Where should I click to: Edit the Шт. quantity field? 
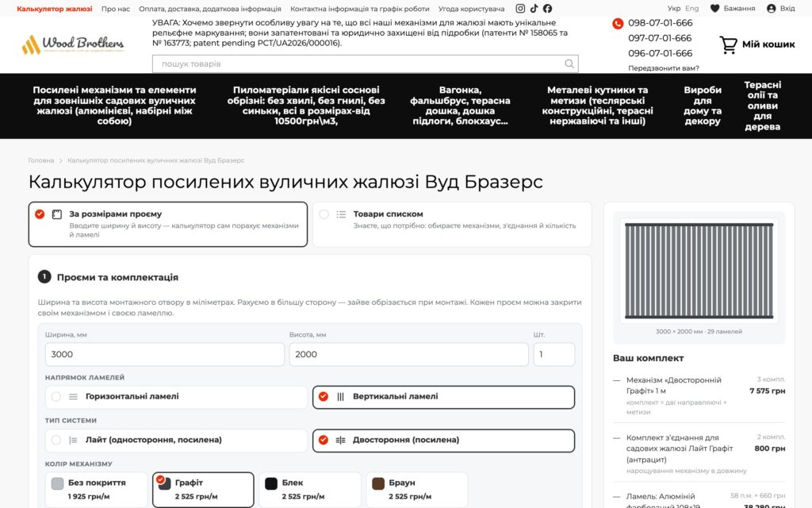coord(554,355)
